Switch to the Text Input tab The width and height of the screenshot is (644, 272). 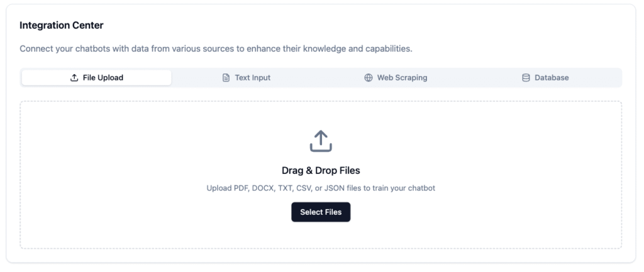coord(247,77)
